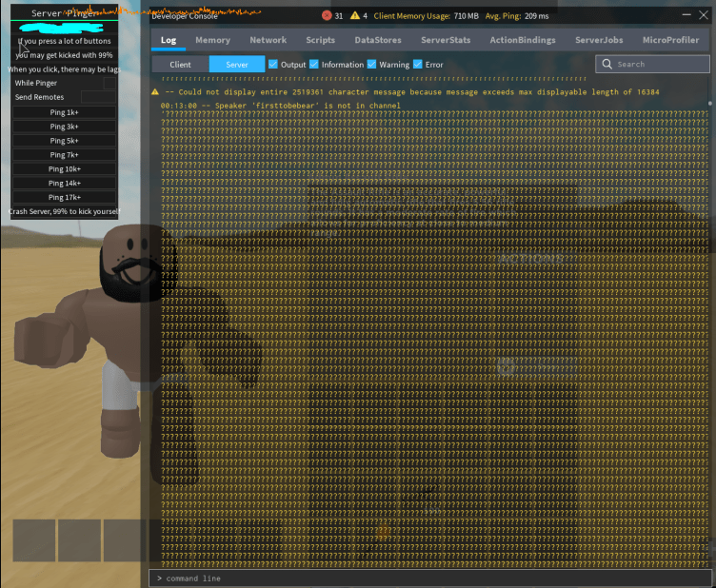Viewport: 716px width, 588px height.
Task: Open the Network tab
Action: [x=268, y=40]
